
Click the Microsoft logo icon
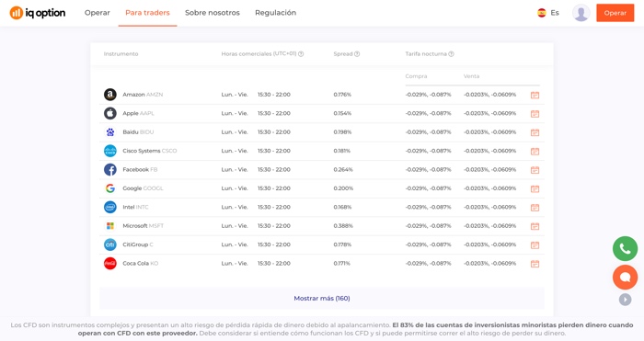point(110,226)
